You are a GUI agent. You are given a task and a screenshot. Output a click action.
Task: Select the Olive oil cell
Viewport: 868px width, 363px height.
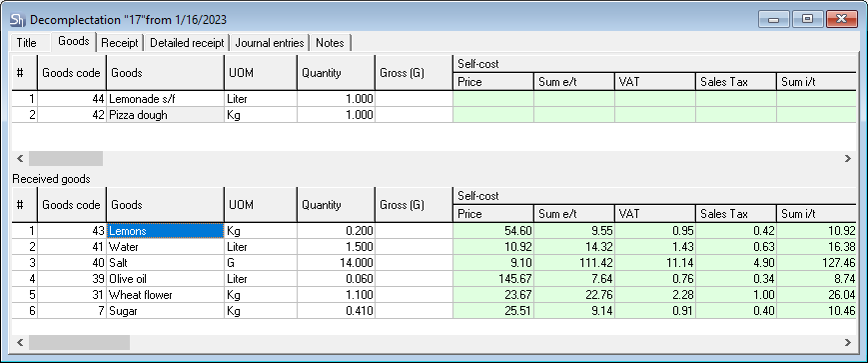click(x=165, y=279)
